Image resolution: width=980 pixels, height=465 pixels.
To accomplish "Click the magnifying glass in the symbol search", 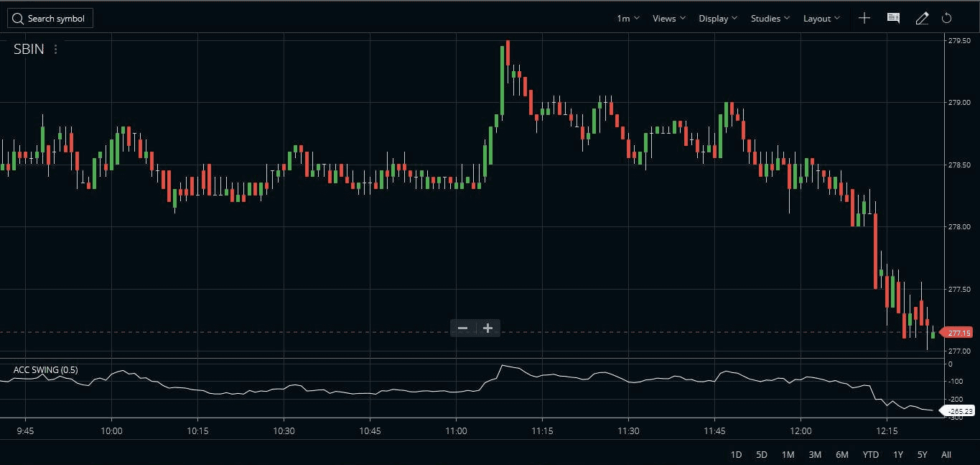I will (x=18, y=18).
